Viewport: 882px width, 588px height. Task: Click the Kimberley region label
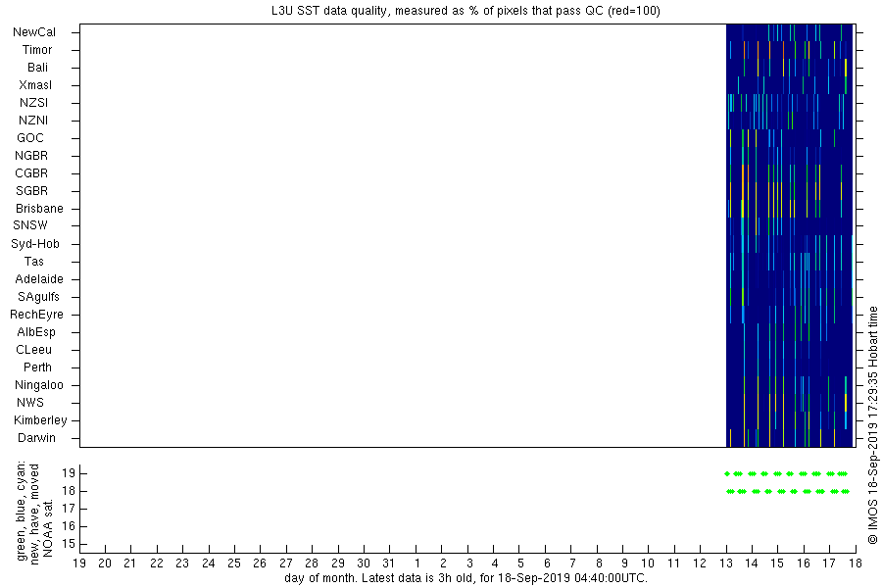[x=40, y=419]
